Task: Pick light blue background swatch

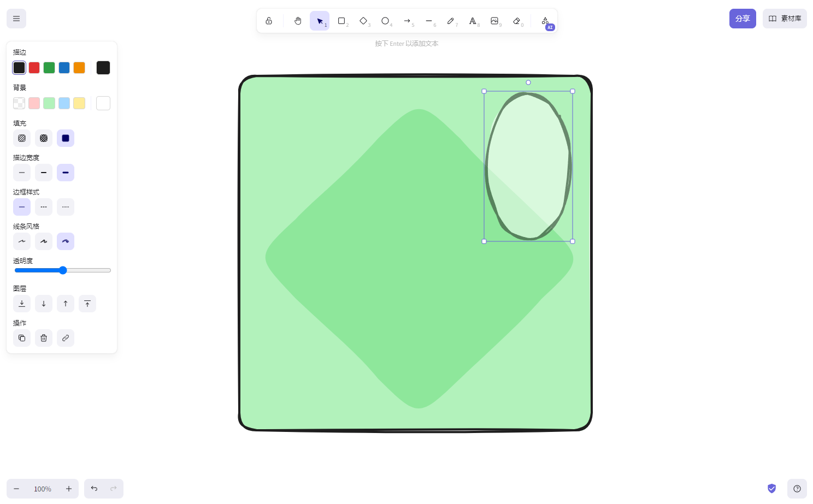Action: point(64,103)
